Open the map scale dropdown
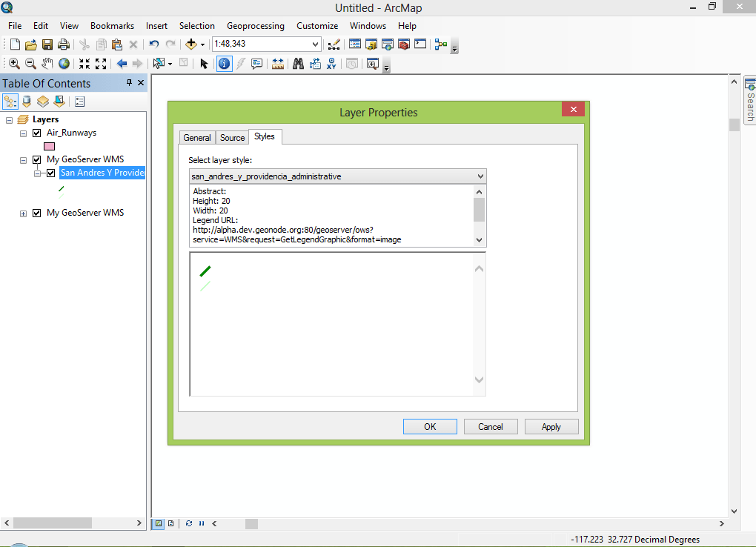 (315, 44)
